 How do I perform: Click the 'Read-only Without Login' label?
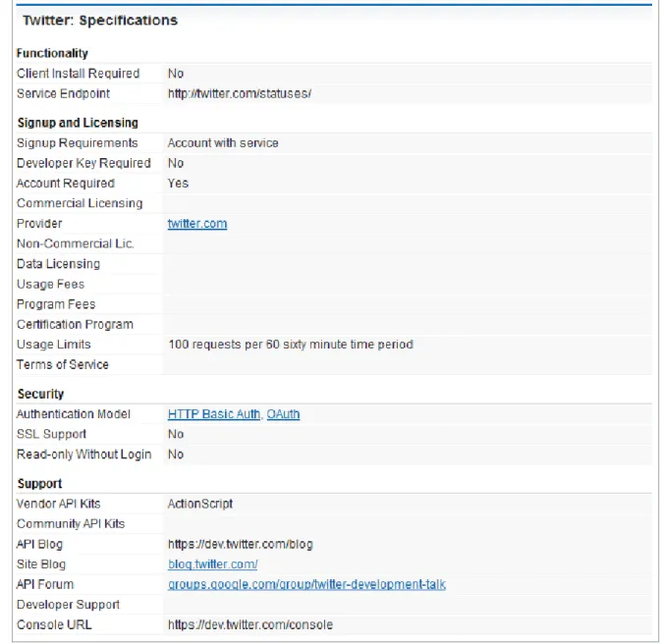[x=83, y=455]
